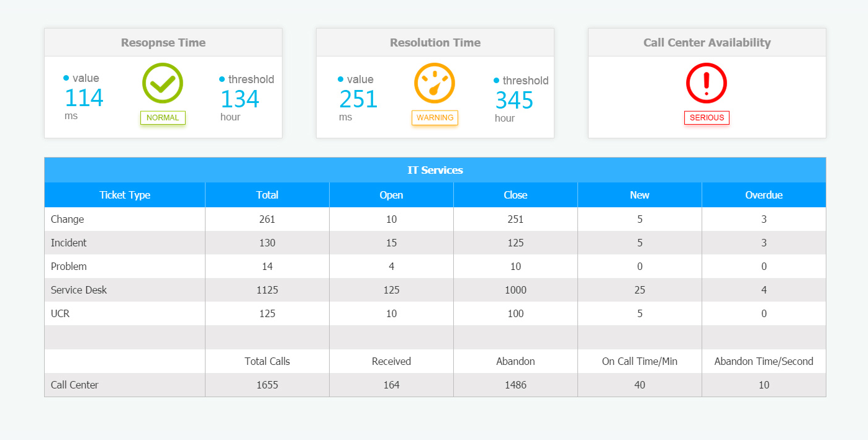Click the Total column header

click(x=267, y=195)
